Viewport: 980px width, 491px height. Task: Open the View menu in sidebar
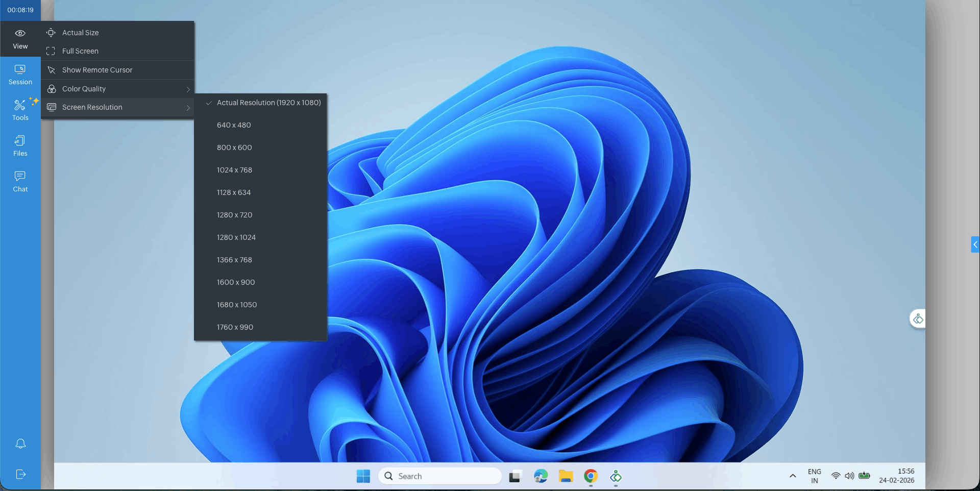coord(20,39)
